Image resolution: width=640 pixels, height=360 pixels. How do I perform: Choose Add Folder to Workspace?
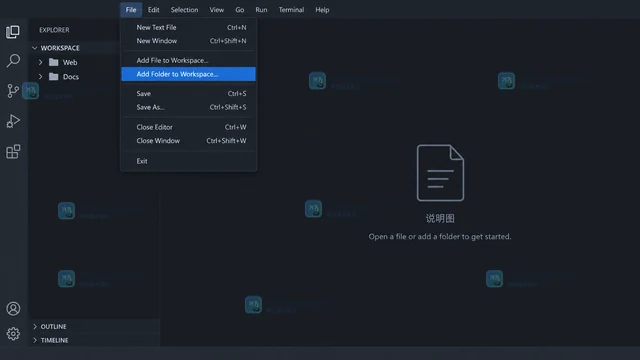pyautogui.click(x=189, y=74)
